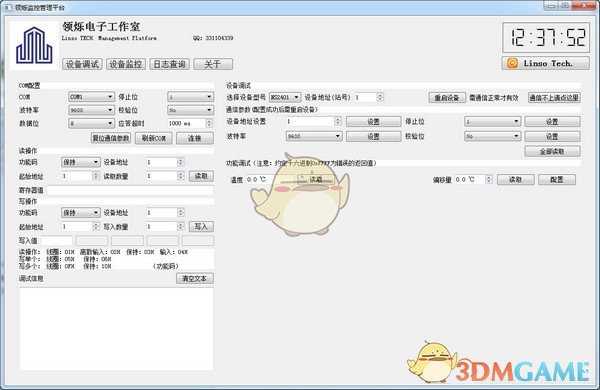600x390 pixels.
Task: Click the 偏移量 0.0 ℃ spinner
Action: pos(473,179)
